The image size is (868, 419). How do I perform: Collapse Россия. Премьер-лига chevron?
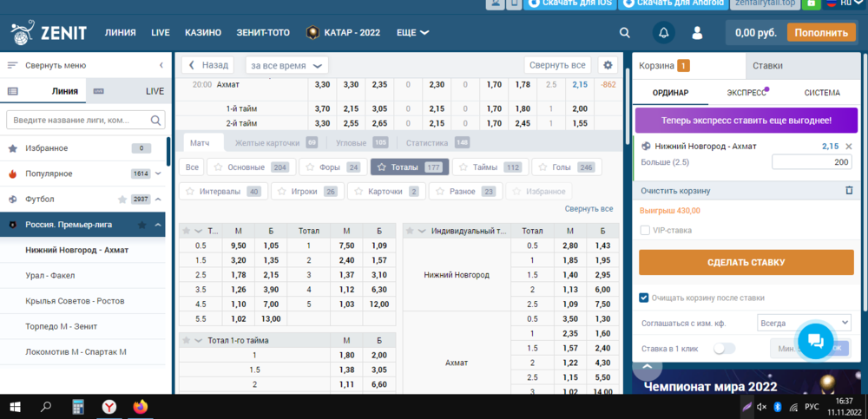coord(158,224)
